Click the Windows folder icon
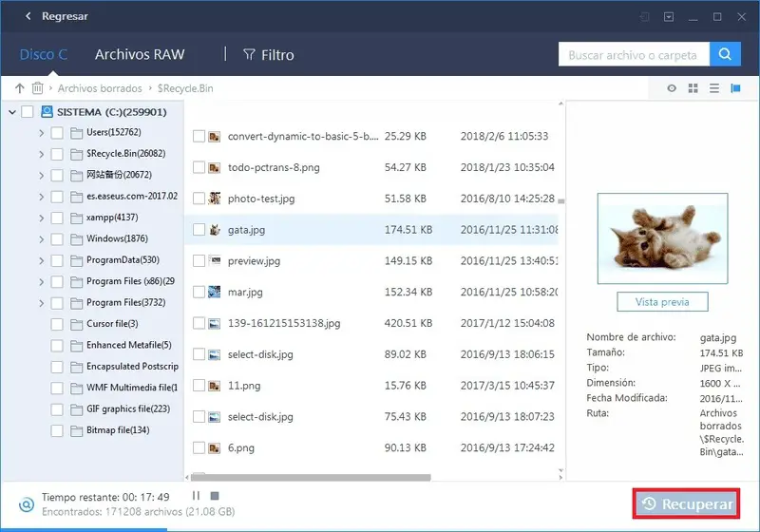 77,239
